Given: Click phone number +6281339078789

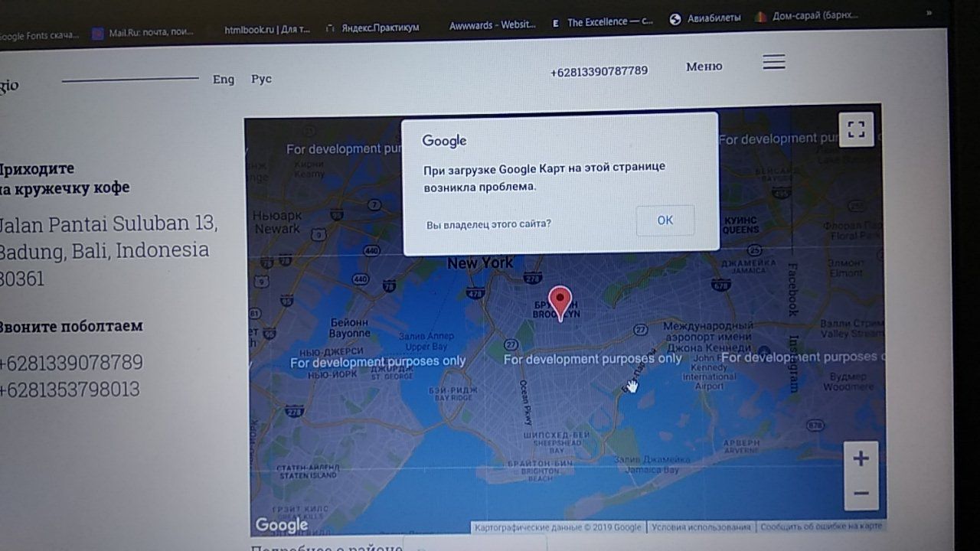Looking at the screenshot, I should (x=70, y=362).
